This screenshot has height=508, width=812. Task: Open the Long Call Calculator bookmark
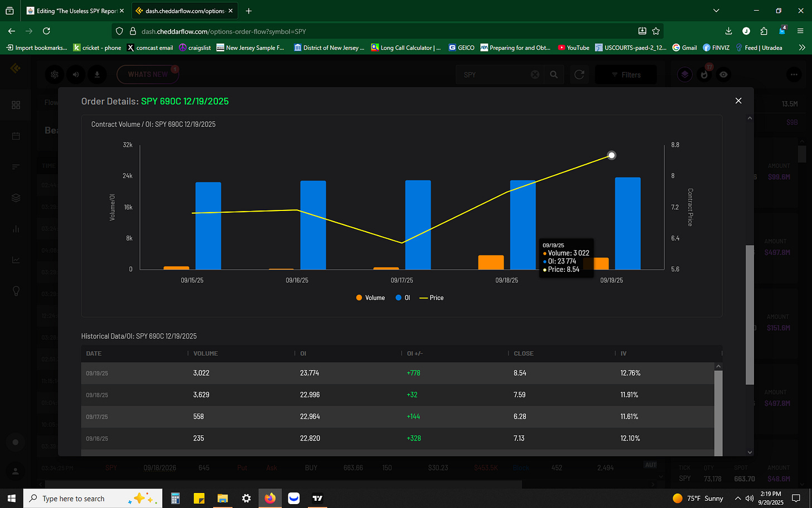click(405, 47)
